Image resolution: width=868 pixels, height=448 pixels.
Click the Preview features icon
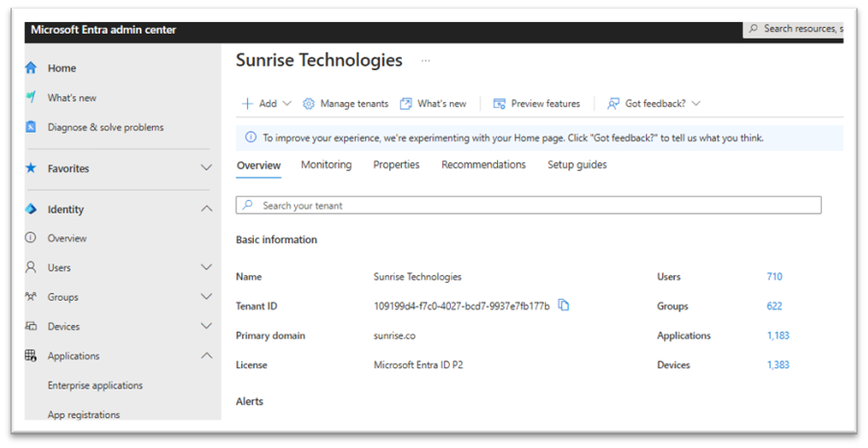499,104
